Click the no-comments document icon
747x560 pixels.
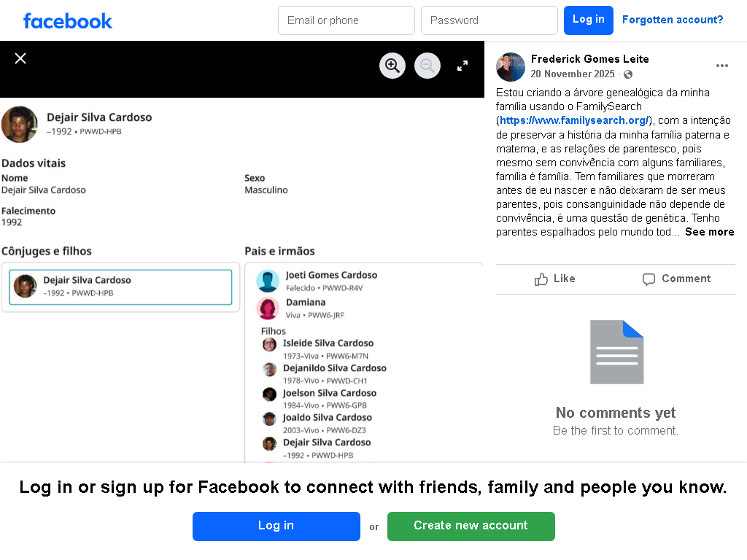616,352
